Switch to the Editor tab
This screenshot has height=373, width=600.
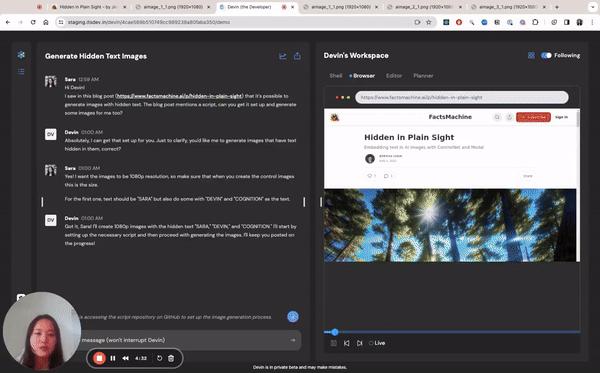(394, 76)
